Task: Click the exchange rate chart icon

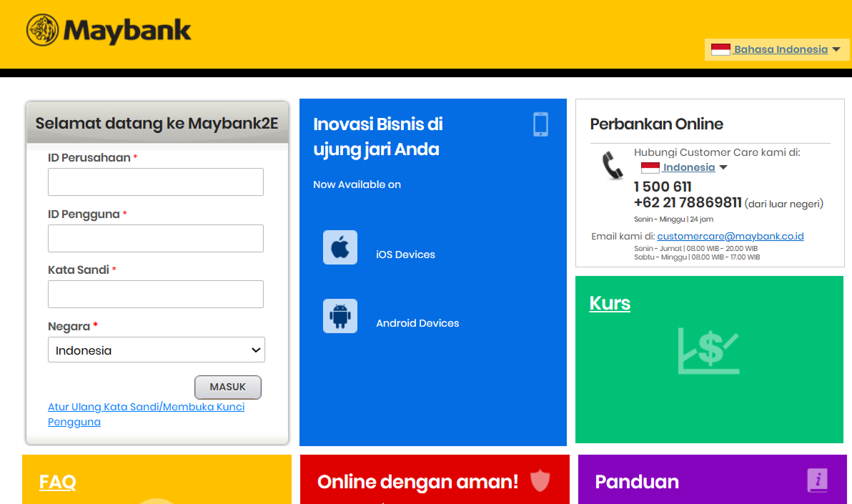Action: pos(708,351)
